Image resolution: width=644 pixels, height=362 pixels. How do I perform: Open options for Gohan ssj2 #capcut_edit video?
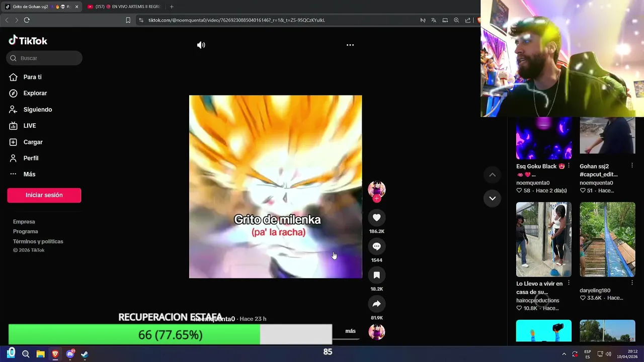point(632,165)
